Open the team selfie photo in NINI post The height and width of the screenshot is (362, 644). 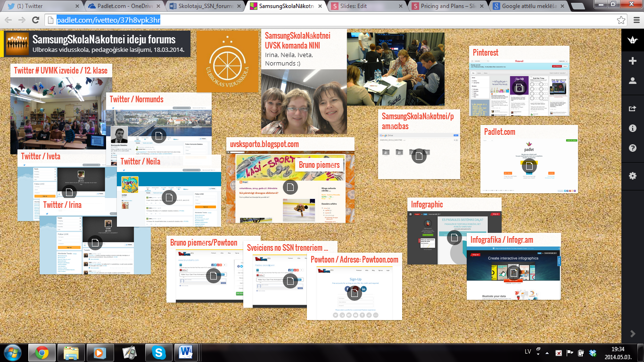pos(304,101)
